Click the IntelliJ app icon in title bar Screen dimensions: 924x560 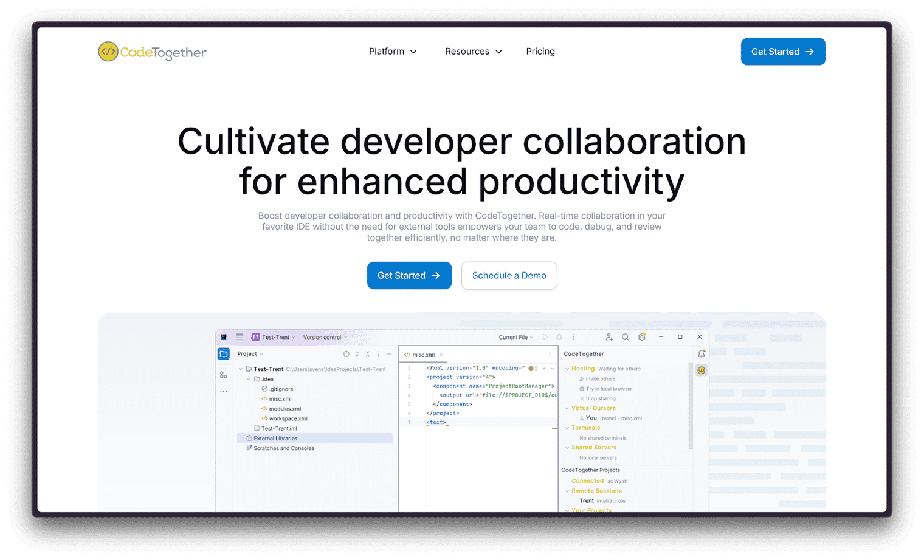[x=224, y=337]
